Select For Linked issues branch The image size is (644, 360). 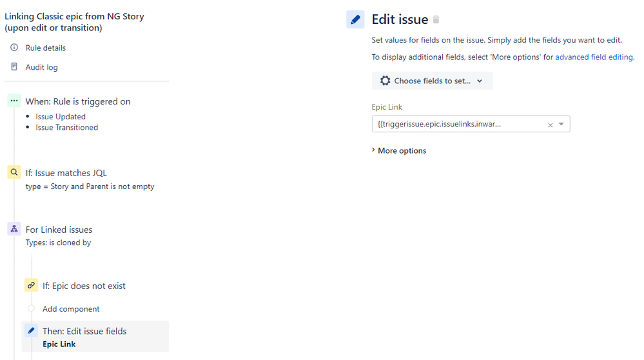[x=59, y=230]
